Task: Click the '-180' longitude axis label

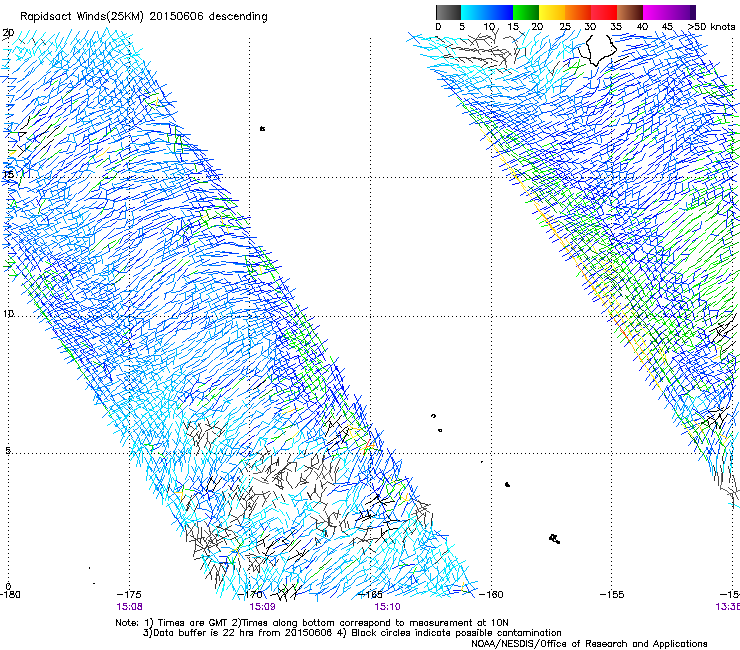Action: click(x=10, y=594)
